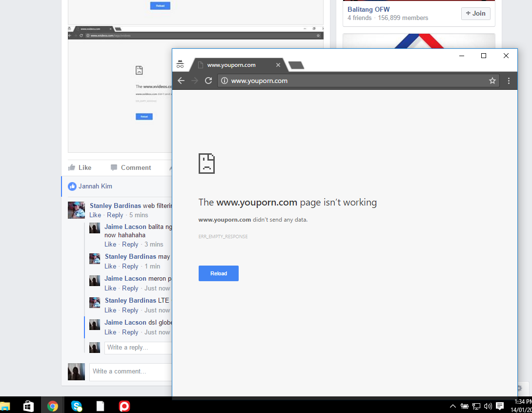Open Jannah Kim likes list

pos(95,186)
